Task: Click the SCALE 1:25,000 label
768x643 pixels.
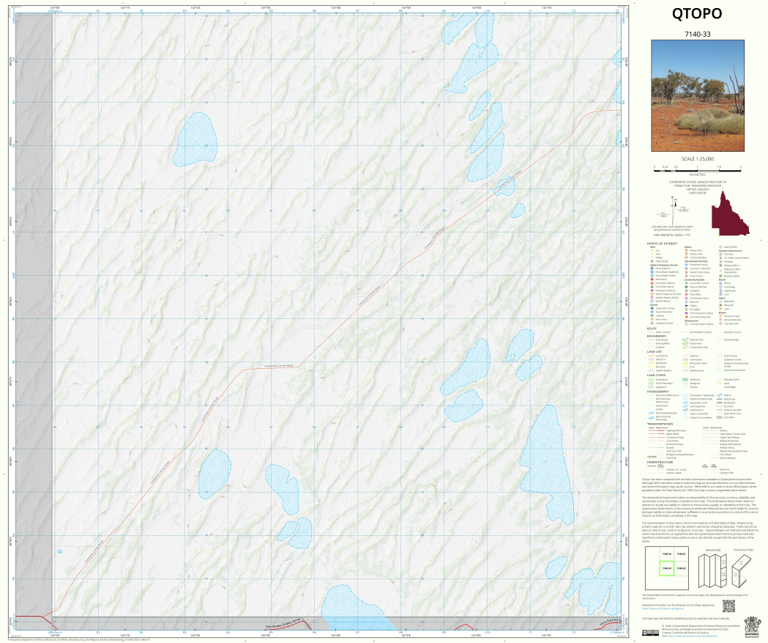Action: tap(697, 159)
